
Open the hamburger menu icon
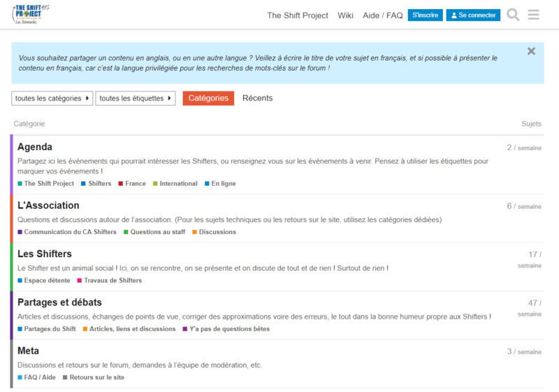click(x=534, y=15)
